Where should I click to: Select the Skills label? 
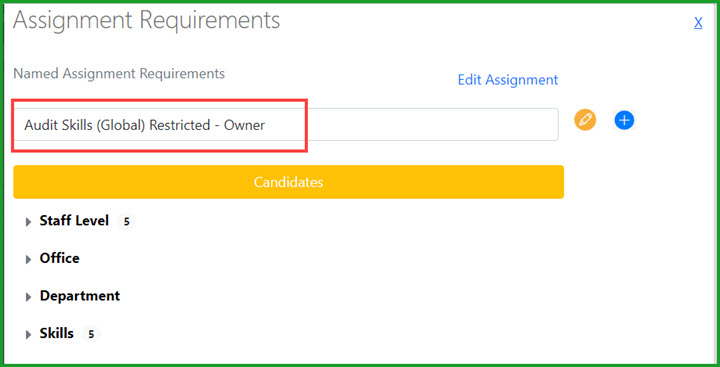click(x=56, y=333)
